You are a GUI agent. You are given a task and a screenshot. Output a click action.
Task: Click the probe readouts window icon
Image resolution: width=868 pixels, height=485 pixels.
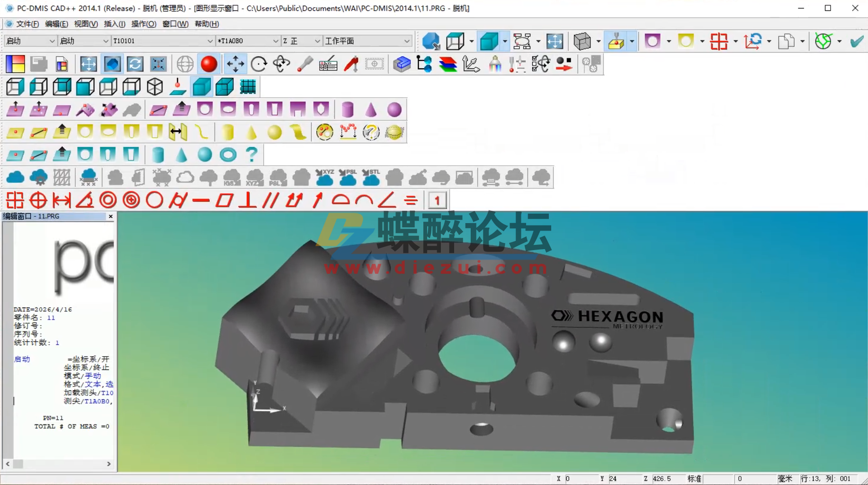(x=328, y=64)
